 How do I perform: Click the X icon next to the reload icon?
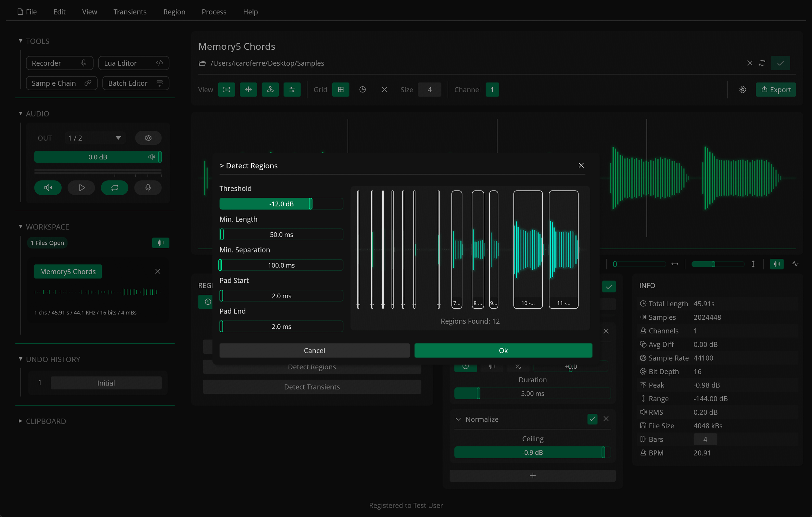click(750, 63)
